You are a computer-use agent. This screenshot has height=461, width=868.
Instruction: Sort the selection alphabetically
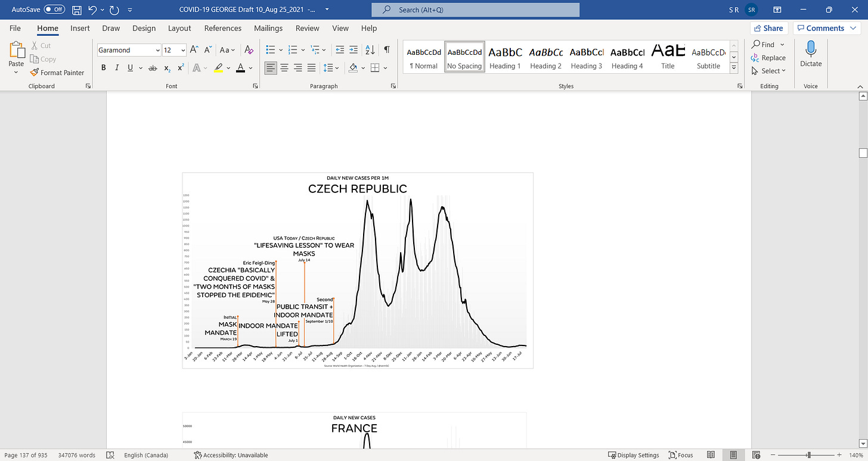click(370, 50)
